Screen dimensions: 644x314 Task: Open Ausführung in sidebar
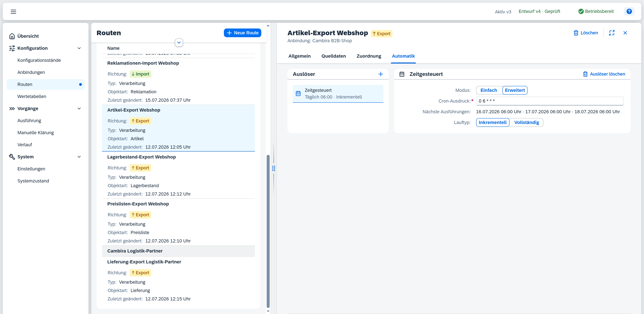click(45, 121)
